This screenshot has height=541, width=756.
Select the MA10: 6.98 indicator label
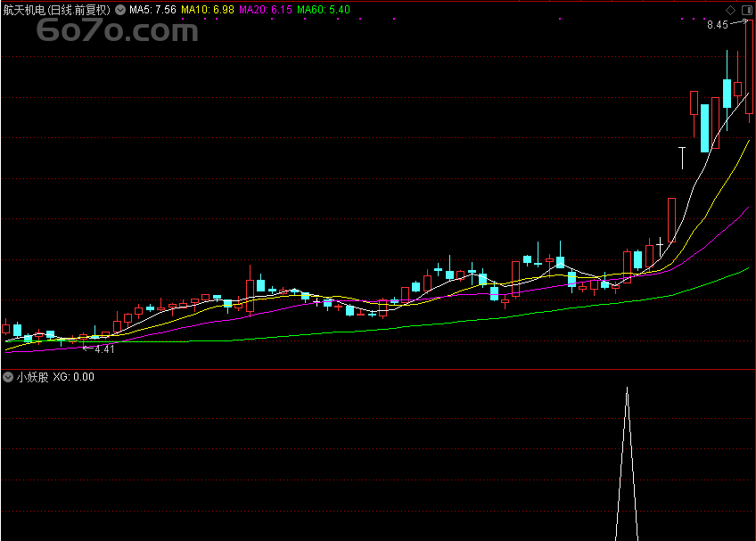click(x=208, y=10)
